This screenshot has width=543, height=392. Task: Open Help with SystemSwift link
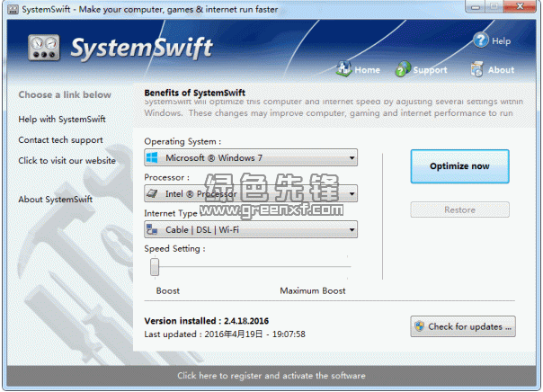coord(62,119)
